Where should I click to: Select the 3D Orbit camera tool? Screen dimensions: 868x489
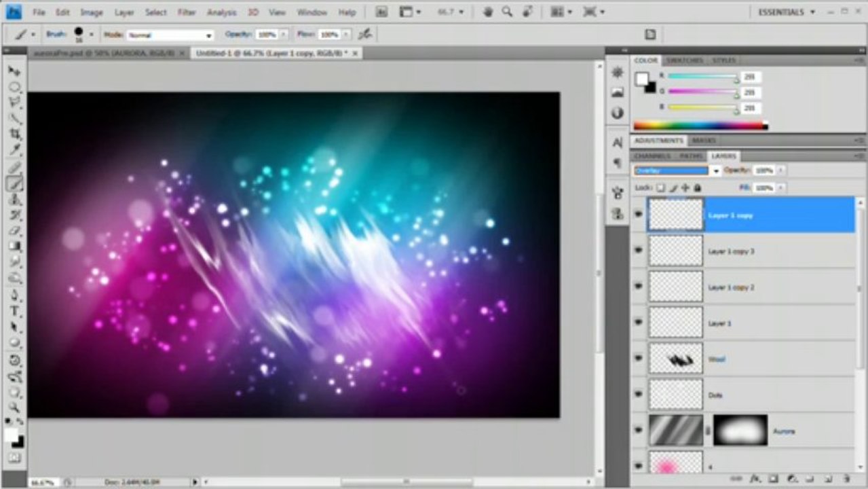(14, 376)
